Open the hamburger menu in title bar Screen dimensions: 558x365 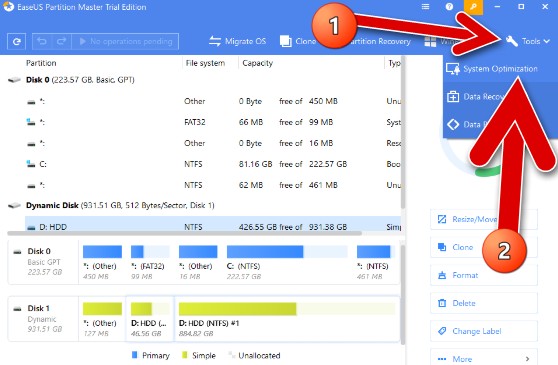pyautogui.click(x=425, y=7)
